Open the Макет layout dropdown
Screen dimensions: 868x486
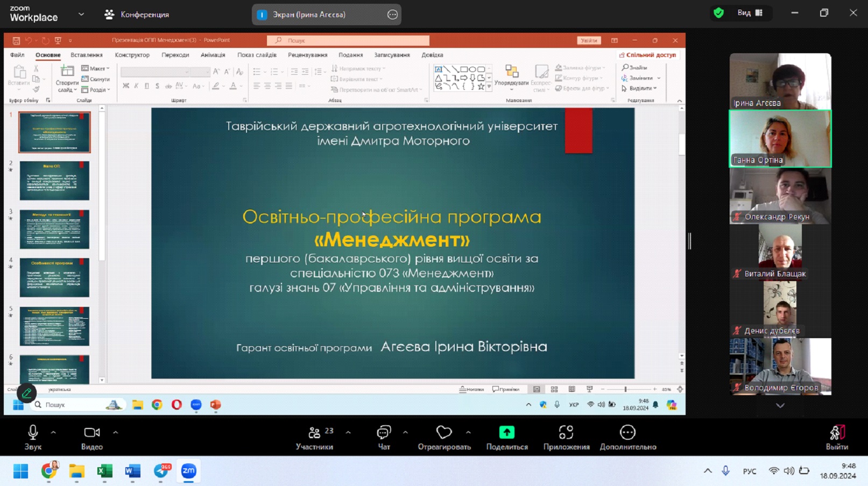(95, 68)
